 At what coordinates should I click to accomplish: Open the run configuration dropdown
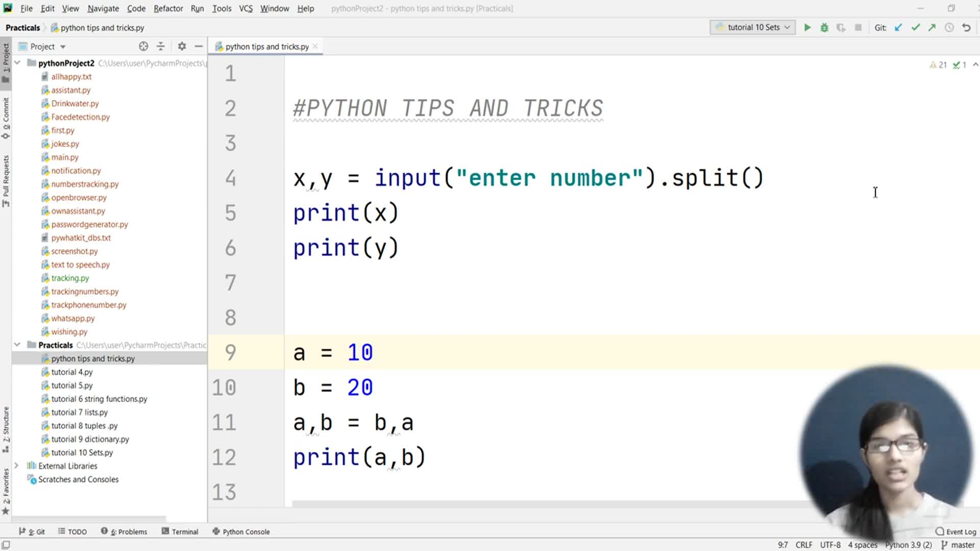pos(752,28)
